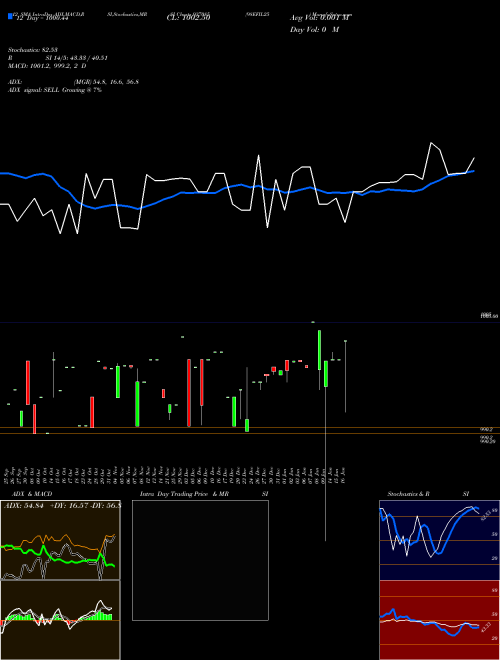Click the 'Intra Day Trading Price & MR' title

[x=184, y=494]
